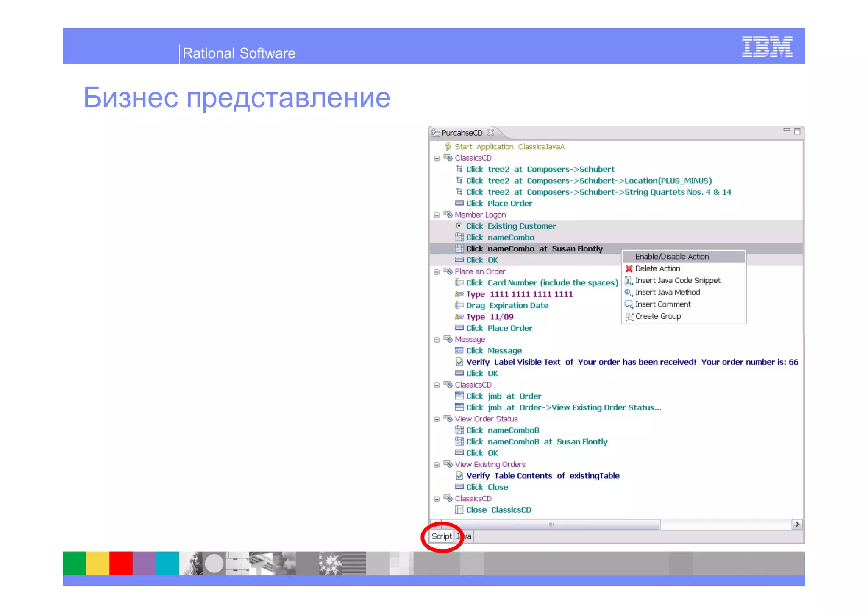Collapse the Place an Order group
The image size is (868, 614).
tap(437, 272)
